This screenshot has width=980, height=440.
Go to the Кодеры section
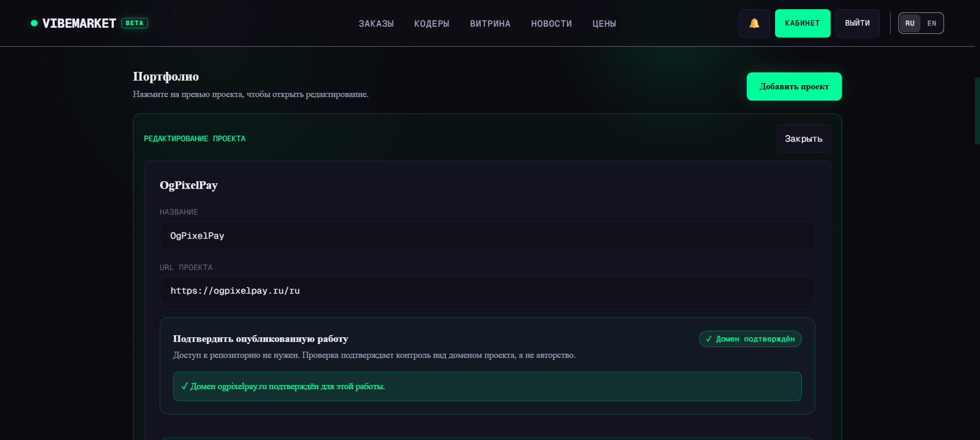[x=431, y=24]
